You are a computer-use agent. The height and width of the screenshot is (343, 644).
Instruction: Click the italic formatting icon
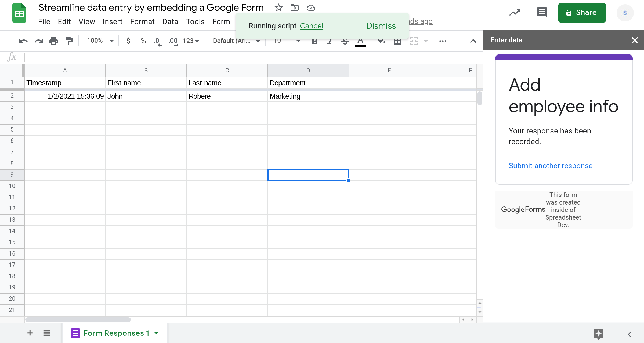tap(330, 41)
